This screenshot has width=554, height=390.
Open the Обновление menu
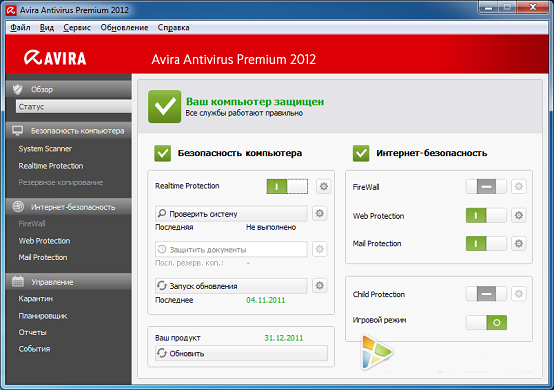pyautogui.click(x=124, y=28)
